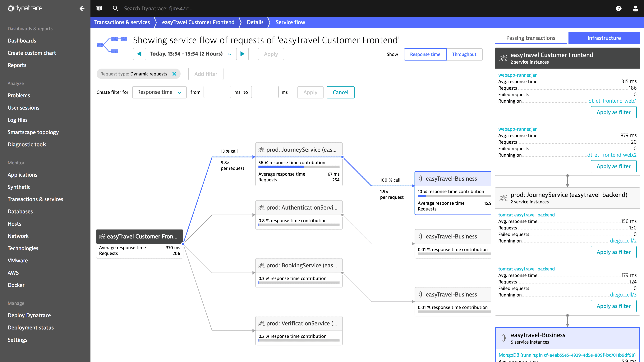Click Tomcat icon in Infrastructure Frontend header
The width and height of the screenshot is (644, 362).
(x=503, y=58)
